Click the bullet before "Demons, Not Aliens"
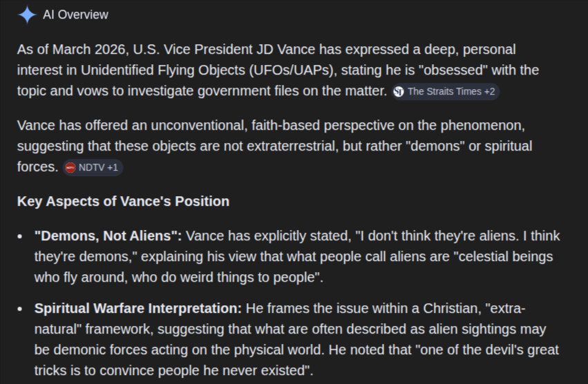 click(x=20, y=237)
